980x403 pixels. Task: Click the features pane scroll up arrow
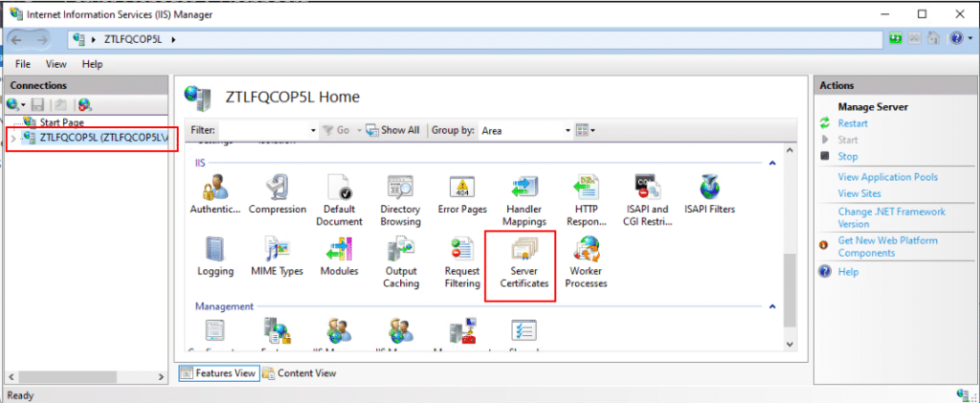pos(790,150)
